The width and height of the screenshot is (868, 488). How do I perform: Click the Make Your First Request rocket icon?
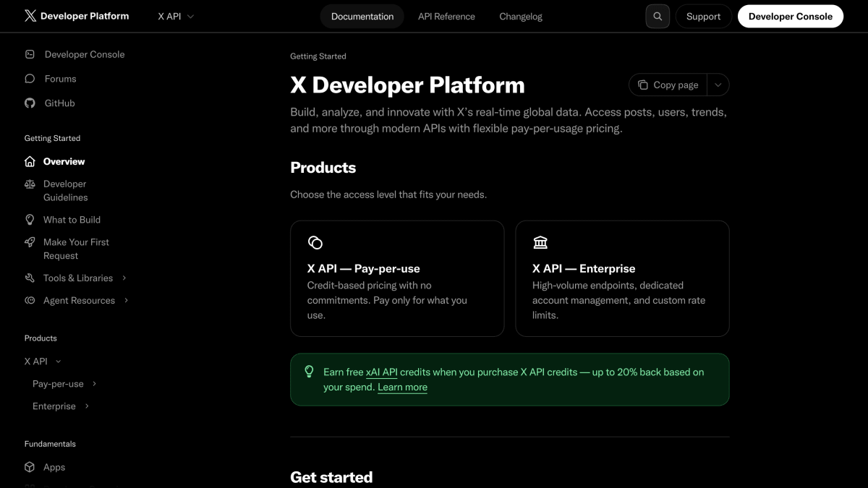click(x=30, y=242)
